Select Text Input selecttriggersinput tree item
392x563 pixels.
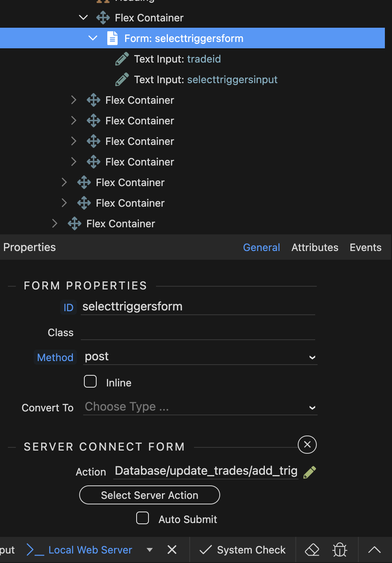coord(206,80)
